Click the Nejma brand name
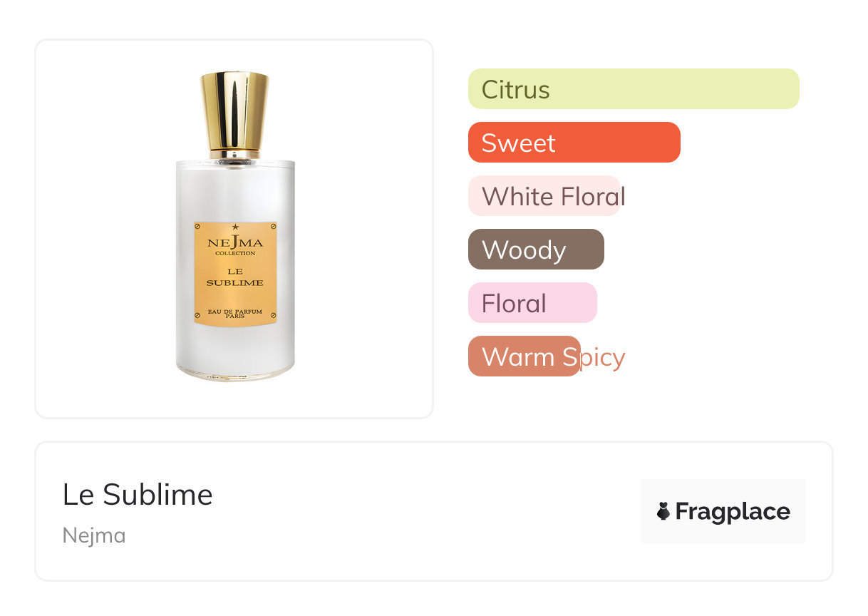The width and height of the screenshot is (868, 616). pyautogui.click(x=94, y=535)
